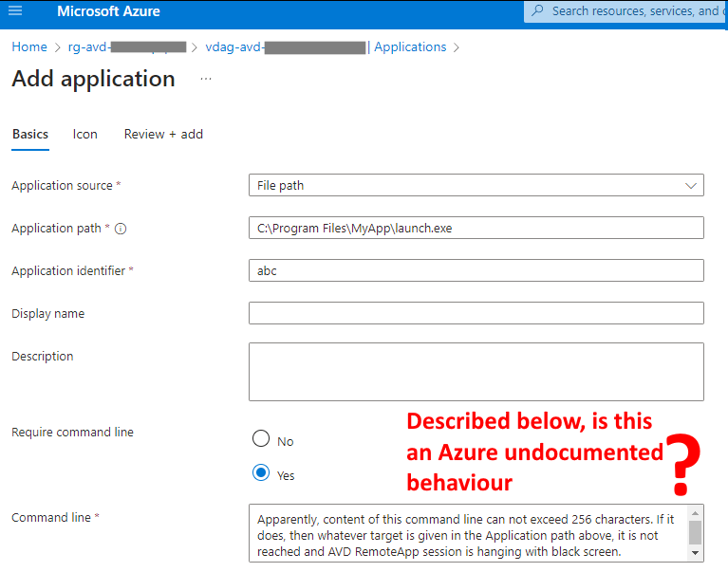Search resources and services field
Image resolution: width=728 pixels, height=572 pixels.
[x=625, y=11]
